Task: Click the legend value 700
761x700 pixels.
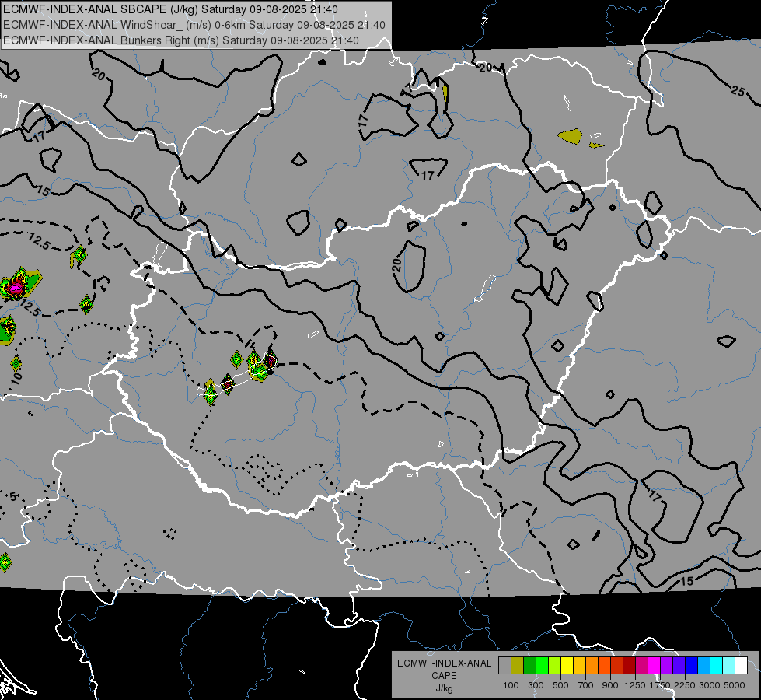Action: pyautogui.click(x=586, y=685)
